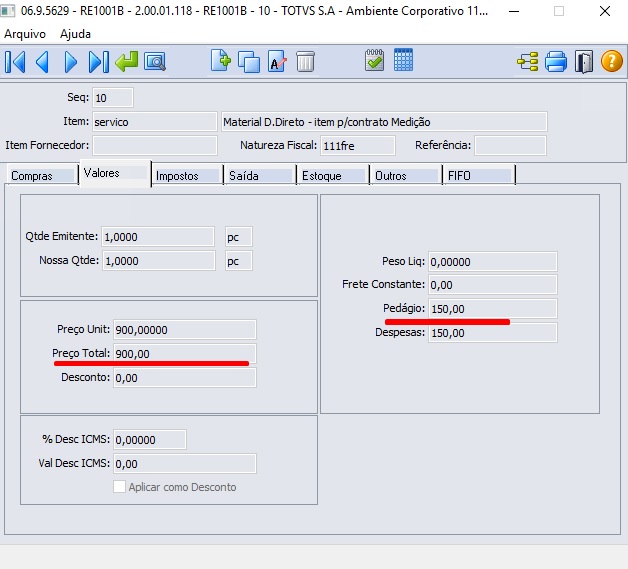The height and width of the screenshot is (569, 628).
Task: Print using the printer icon
Action: pos(556,62)
